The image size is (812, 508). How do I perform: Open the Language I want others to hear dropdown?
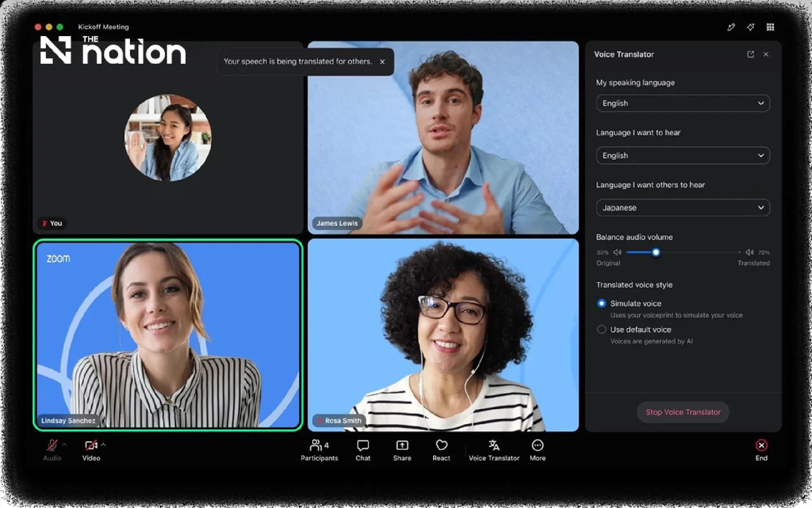pyautogui.click(x=683, y=208)
